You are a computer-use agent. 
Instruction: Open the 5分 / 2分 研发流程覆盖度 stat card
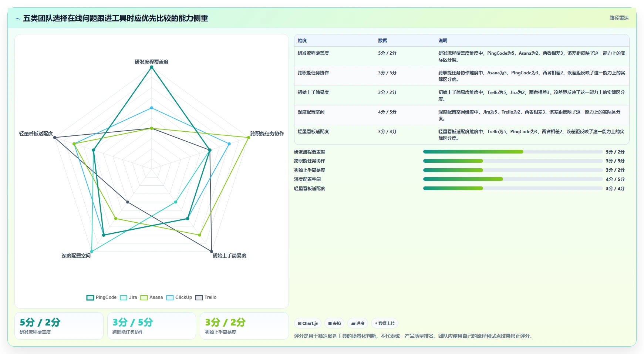(59, 326)
